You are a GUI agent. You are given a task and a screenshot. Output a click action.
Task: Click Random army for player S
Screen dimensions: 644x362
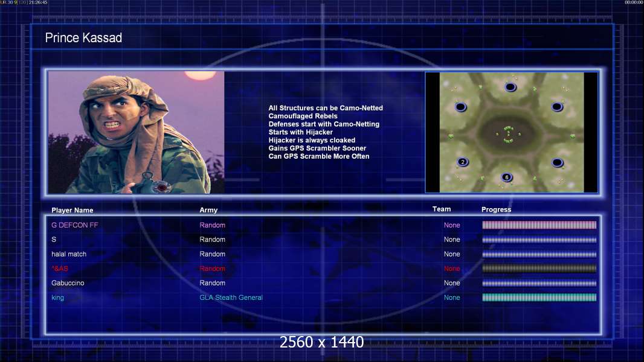tap(212, 240)
